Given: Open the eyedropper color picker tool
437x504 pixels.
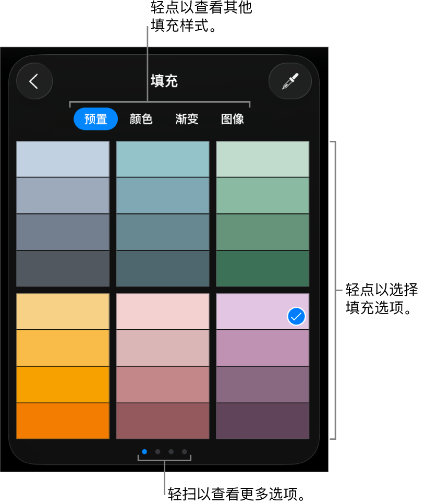Looking at the screenshot, I should click(x=290, y=81).
